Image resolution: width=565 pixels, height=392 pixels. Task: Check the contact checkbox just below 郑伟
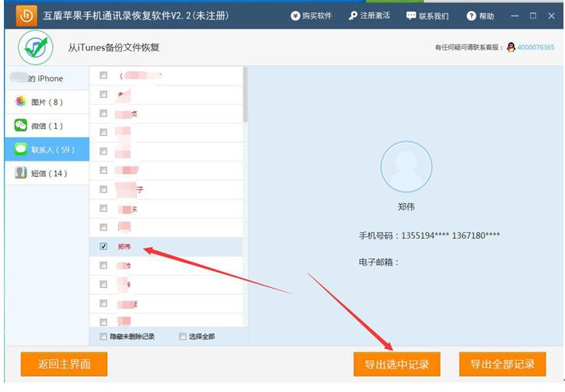click(103, 265)
